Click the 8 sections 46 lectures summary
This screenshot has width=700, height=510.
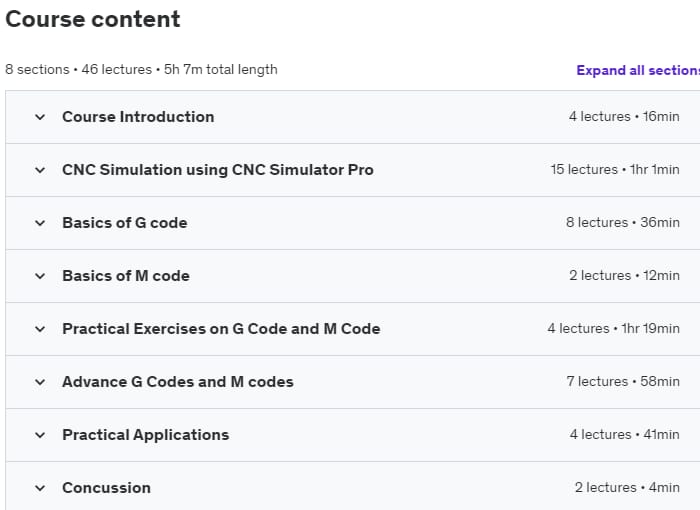click(x=142, y=69)
